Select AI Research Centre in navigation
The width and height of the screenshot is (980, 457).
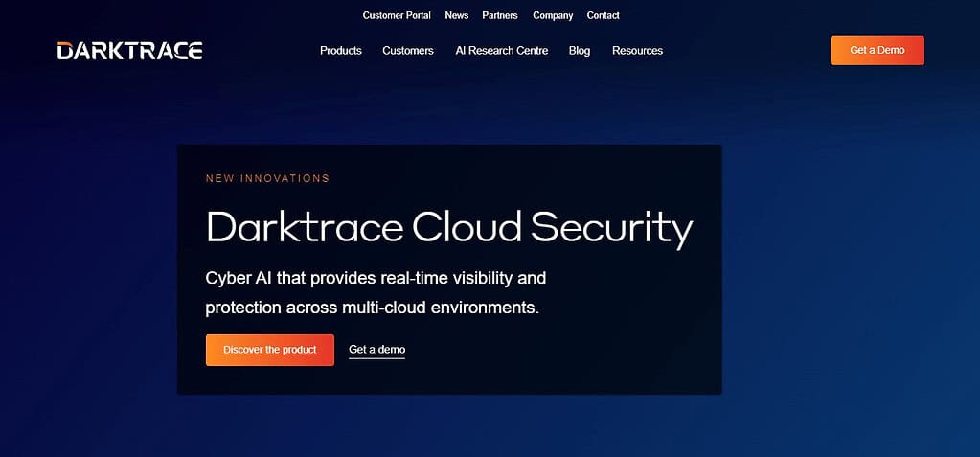pyautogui.click(x=501, y=51)
